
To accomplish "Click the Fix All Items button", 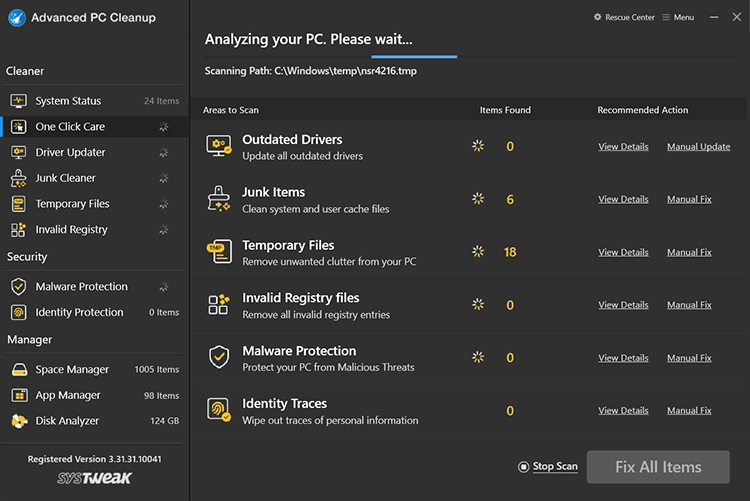I will [x=658, y=467].
